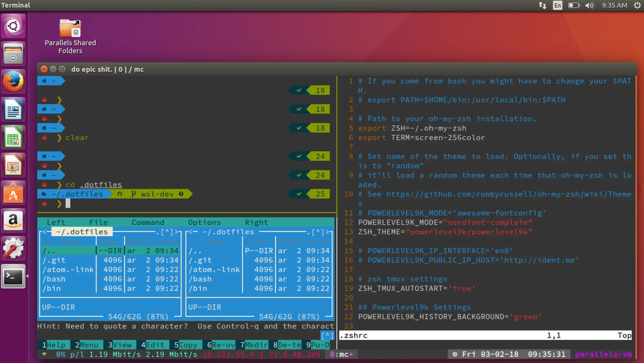Click the GitHub icon in dotfiles prompt
644x363 pixels.
point(120,194)
